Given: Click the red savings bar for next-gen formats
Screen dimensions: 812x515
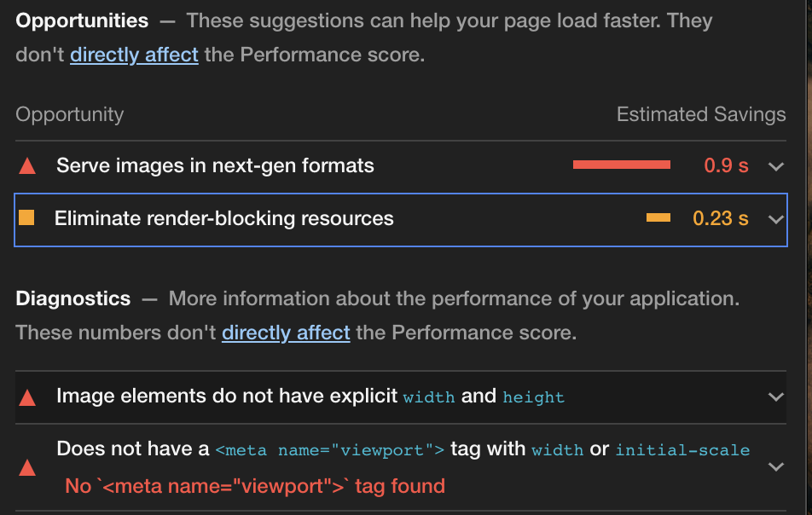Looking at the screenshot, I should 621,165.
